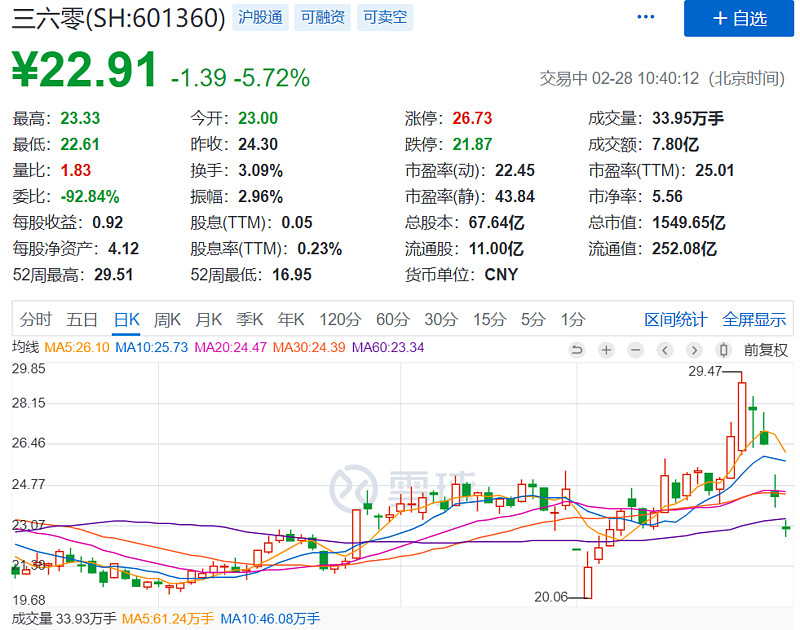
Task: Toggle the candlestick crosshair icon
Action: [723, 350]
